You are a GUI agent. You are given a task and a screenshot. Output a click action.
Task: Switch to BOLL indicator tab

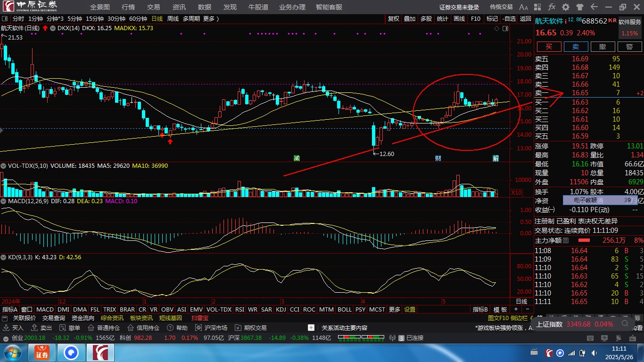coord(345,310)
